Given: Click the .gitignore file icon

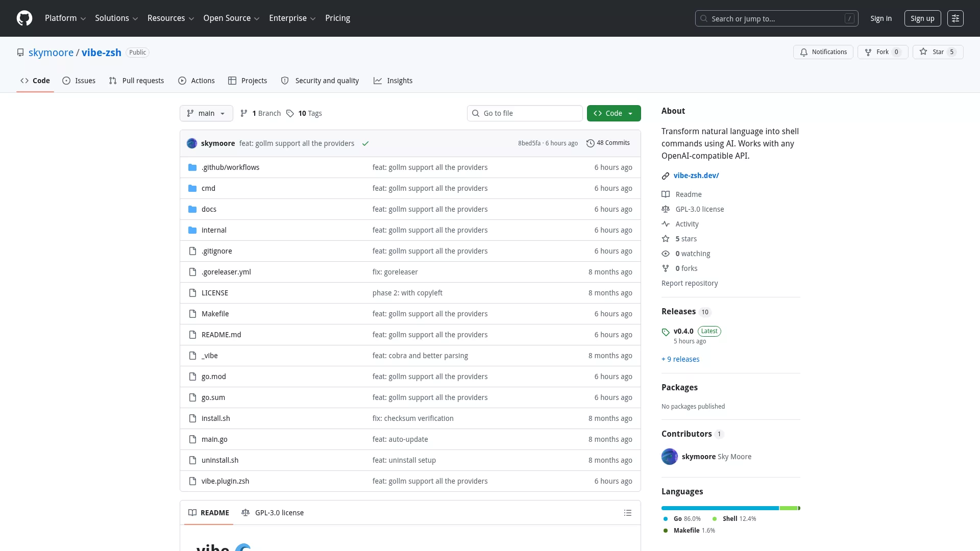Looking at the screenshot, I should (x=192, y=251).
